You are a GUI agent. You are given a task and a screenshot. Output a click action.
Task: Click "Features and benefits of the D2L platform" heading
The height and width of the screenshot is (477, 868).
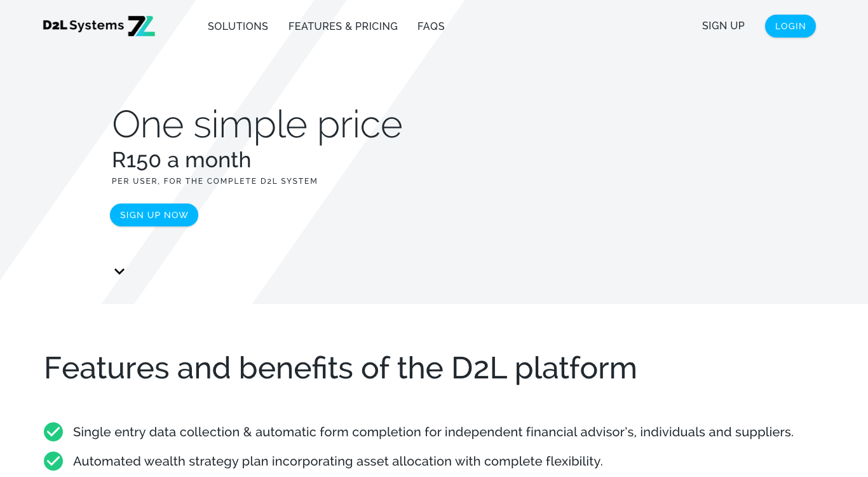340,368
